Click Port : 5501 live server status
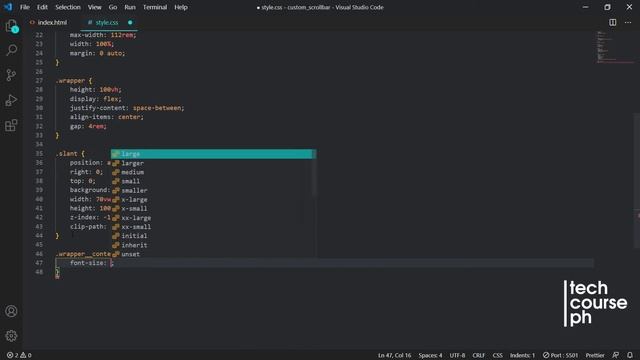 pyautogui.click(x=560, y=356)
